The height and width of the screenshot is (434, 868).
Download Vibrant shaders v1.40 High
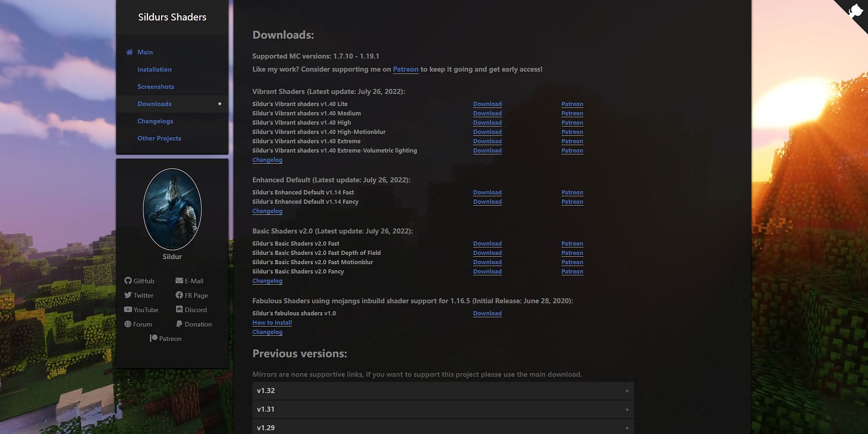[487, 123]
